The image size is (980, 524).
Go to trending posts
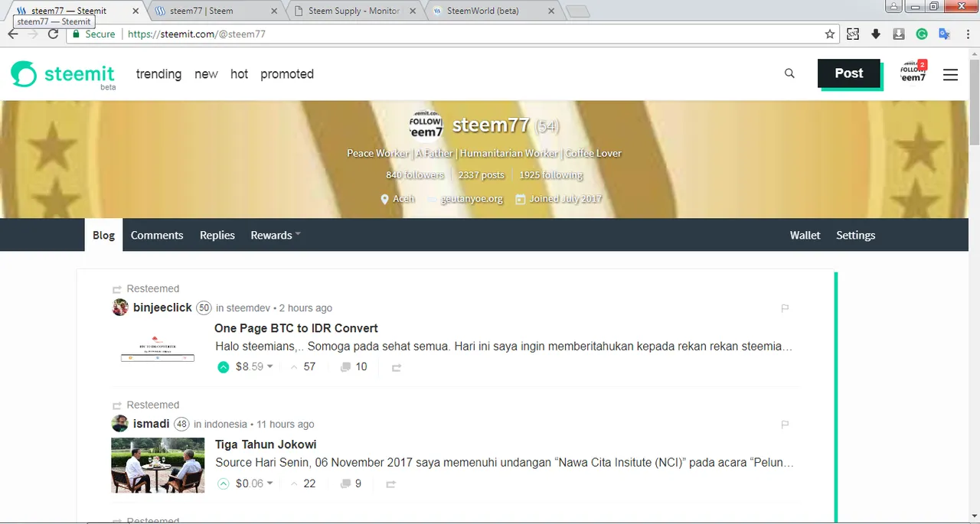[158, 74]
